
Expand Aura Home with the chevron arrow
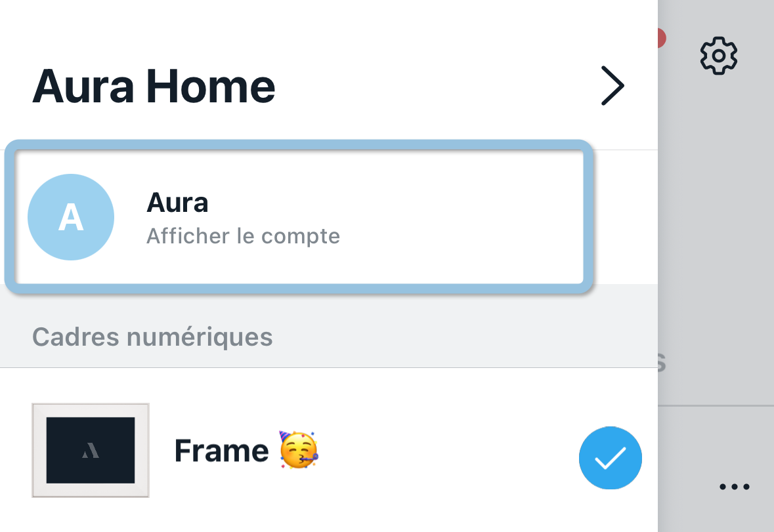(x=613, y=85)
